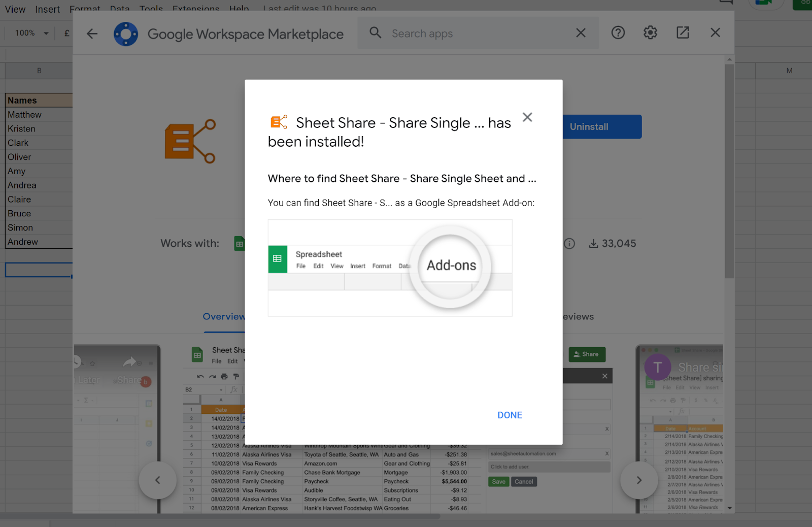Select the Oliver cell
The width and height of the screenshot is (812, 527).
pos(39,157)
